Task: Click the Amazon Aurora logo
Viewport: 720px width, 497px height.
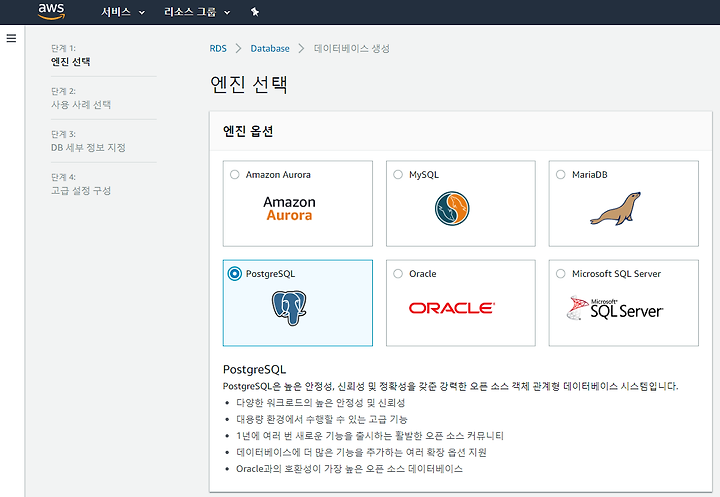Action: pyautogui.click(x=289, y=209)
